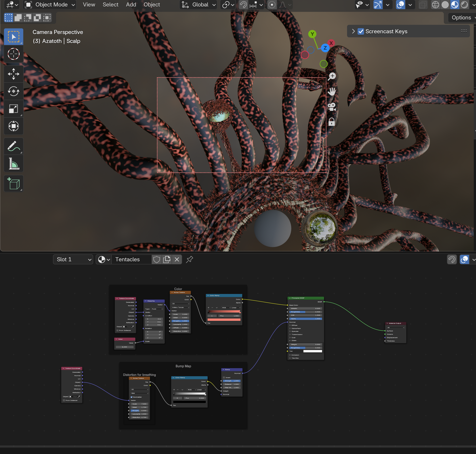476x454 pixels.
Task: Select the Measure tool
Action: [14, 164]
